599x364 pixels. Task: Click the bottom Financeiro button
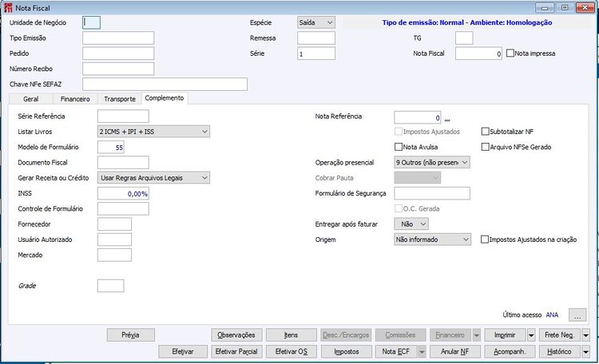click(x=450, y=335)
